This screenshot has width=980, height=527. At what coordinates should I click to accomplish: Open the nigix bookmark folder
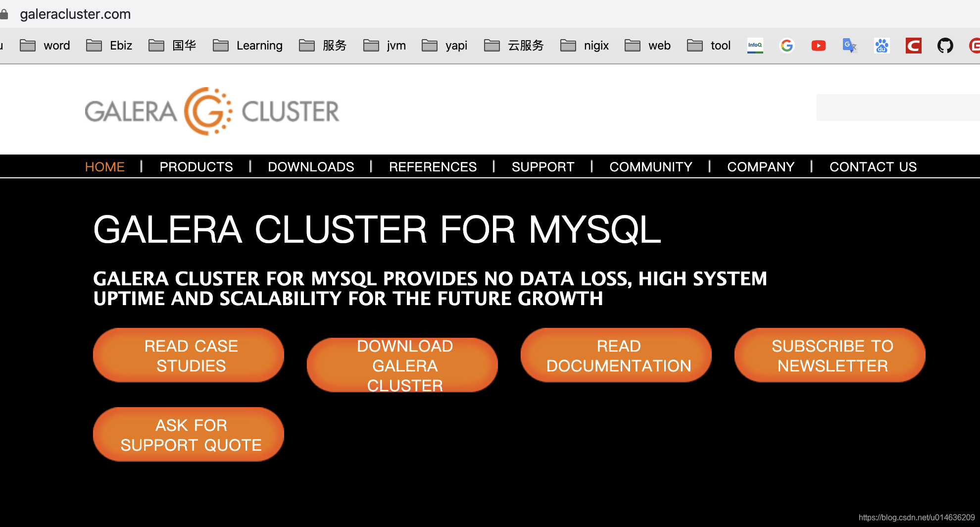click(x=585, y=46)
